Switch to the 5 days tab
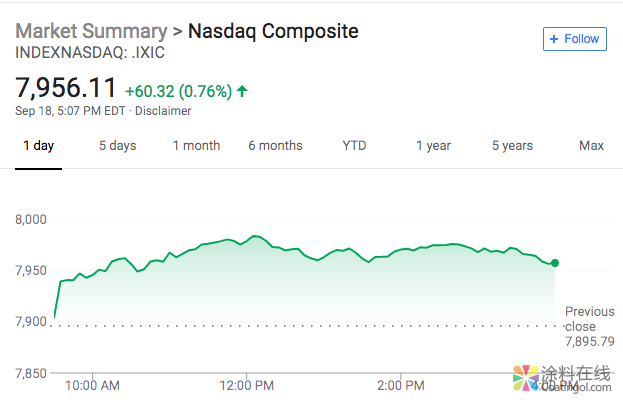The image size is (623, 405). (117, 146)
